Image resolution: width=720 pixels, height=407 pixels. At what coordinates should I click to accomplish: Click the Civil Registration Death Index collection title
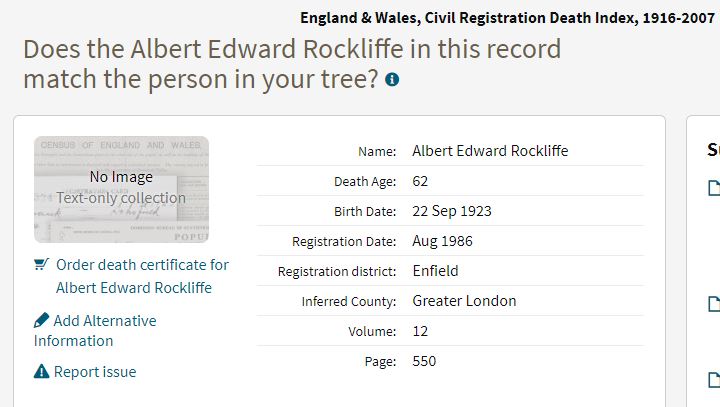507,18
